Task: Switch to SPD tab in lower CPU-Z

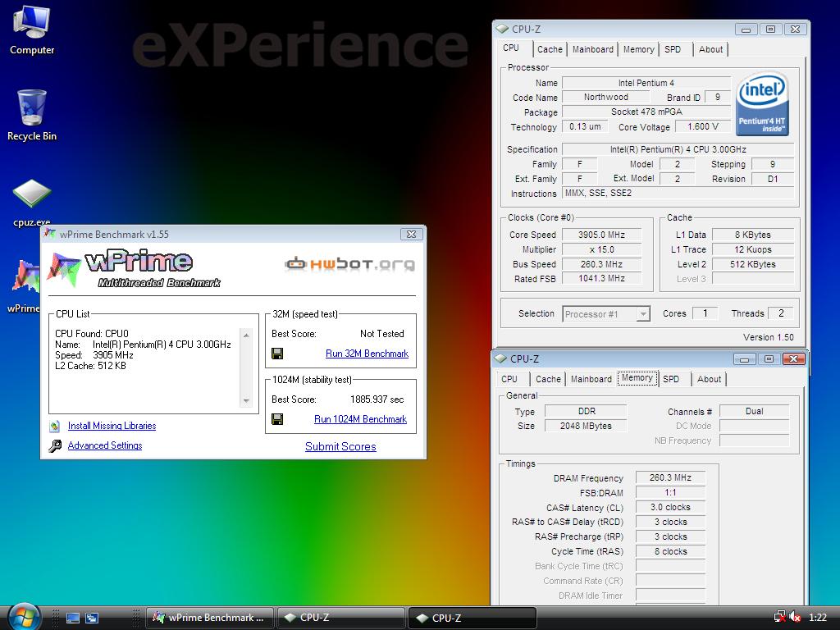Action: click(x=671, y=379)
